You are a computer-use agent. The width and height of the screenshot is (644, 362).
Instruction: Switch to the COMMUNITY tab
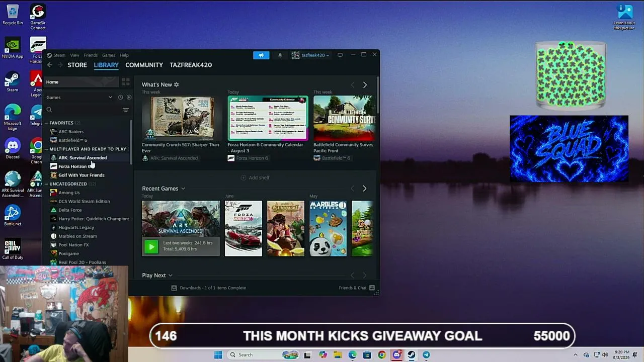click(x=144, y=65)
